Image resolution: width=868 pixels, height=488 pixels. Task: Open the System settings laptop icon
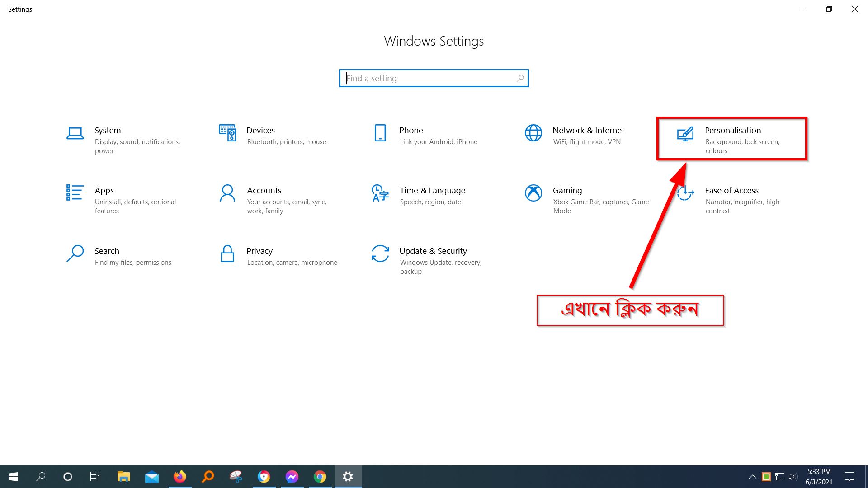pyautogui.click(x=75, y=133)
